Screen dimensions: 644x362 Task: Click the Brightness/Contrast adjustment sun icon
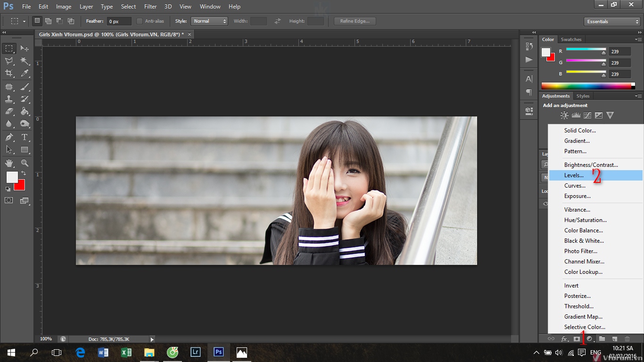pyautogui.click(x=564, y=115)
